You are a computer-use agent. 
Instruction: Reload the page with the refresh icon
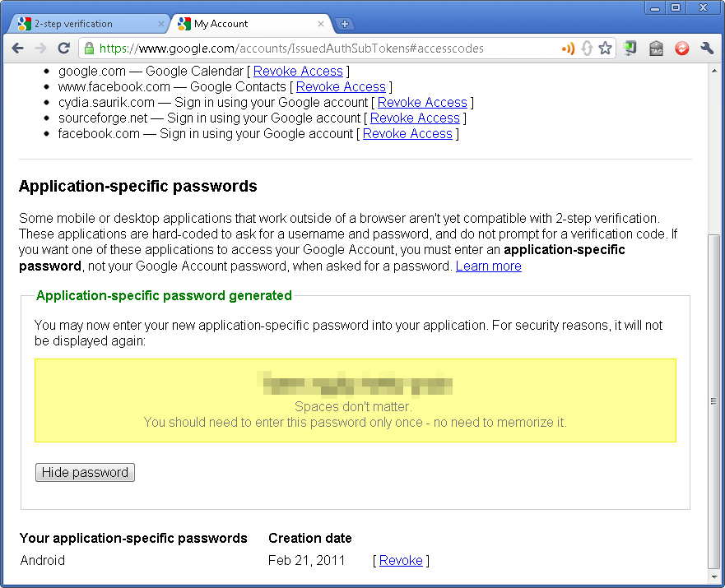64,48
